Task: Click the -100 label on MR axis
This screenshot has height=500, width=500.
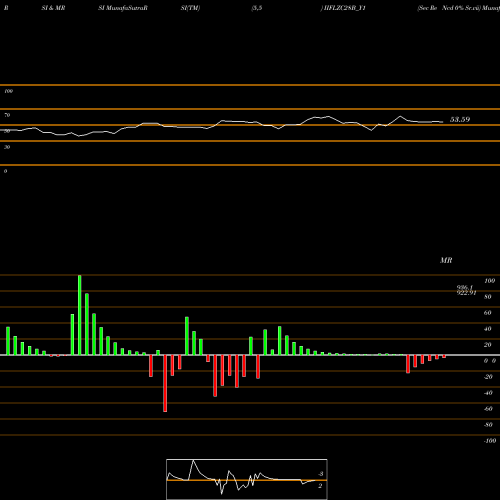Action: tap(490, 441)
